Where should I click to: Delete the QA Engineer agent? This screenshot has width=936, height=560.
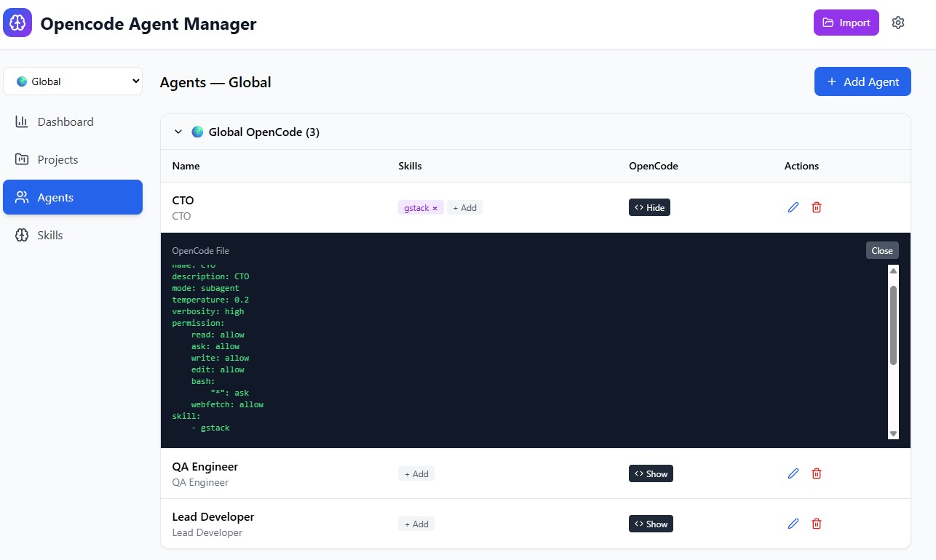817,473
